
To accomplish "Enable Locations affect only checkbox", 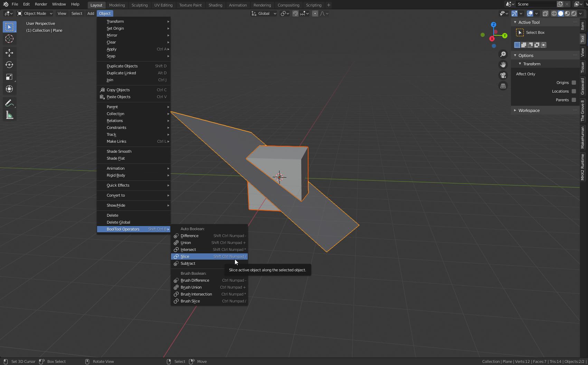I will [574, 91].
